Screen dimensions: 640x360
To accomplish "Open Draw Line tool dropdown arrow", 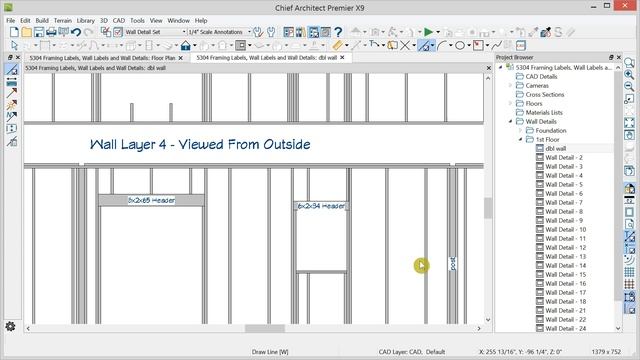I will tap(433, 46).
